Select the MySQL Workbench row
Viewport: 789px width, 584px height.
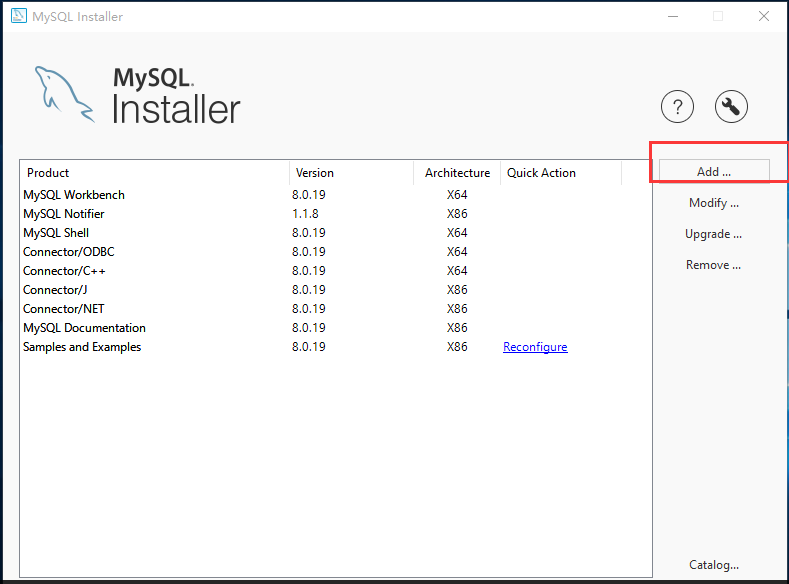[336, 195]
